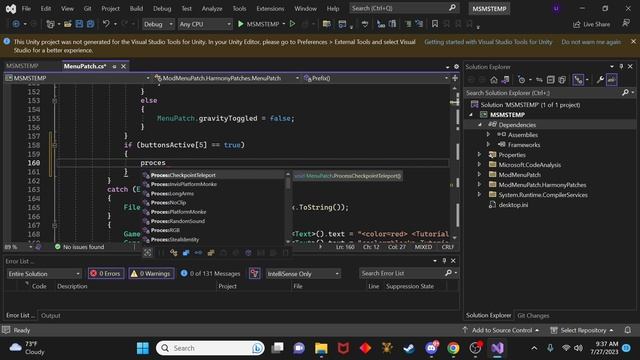
Task: Open File Explorer from taskbar
Action: click(x=321, y=348)
